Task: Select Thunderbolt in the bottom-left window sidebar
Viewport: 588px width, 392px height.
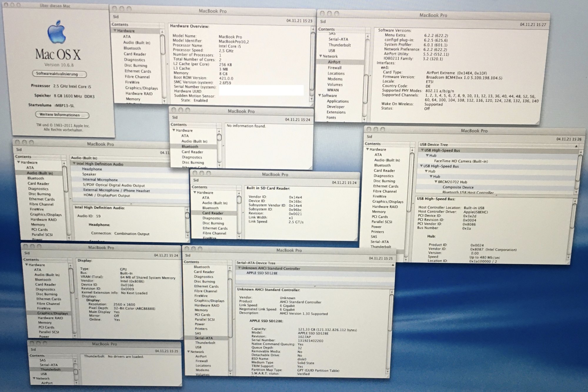Action: pos(50,369)
